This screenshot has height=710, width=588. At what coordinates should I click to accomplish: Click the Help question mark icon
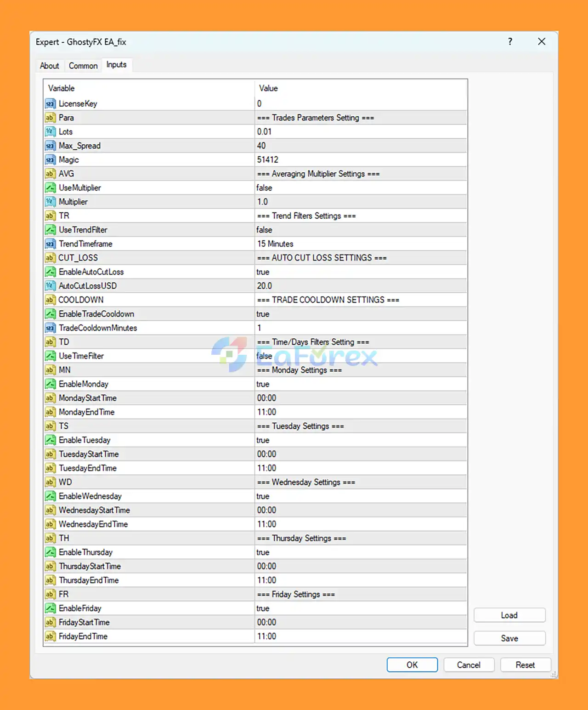pyautogui.click(x=510, y=42)
